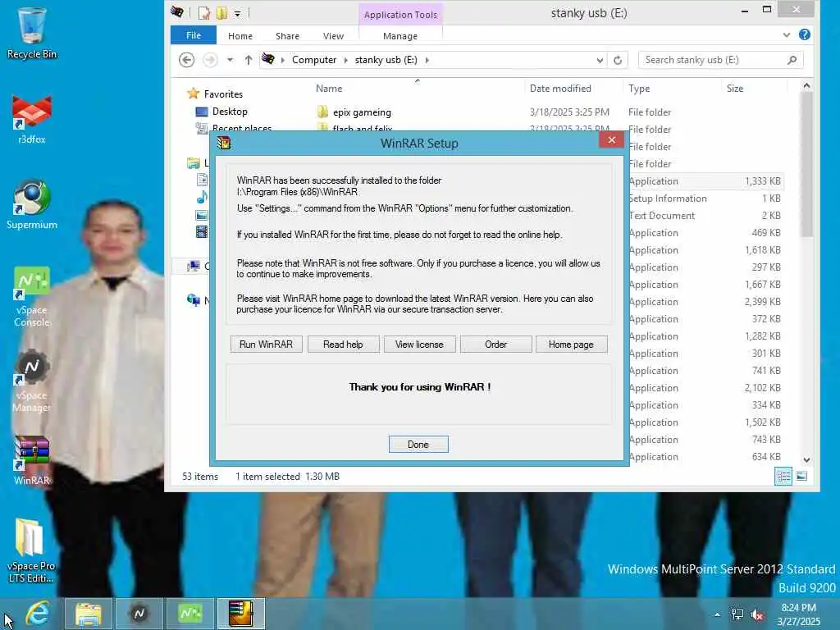This screenshot has width=840, height=630.
Task: Select the Text Document file row
Action: [705, 216]
